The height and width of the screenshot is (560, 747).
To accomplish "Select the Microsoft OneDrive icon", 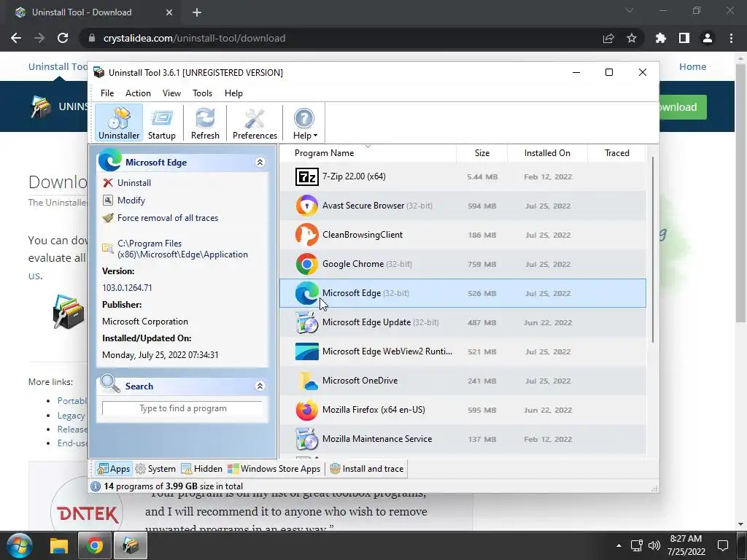I will coord(307,381).
